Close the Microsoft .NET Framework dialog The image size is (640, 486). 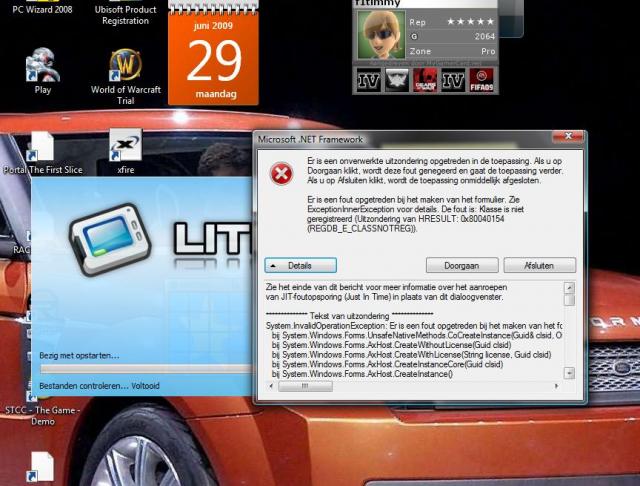pyautogui.click(x=568, y=136)
